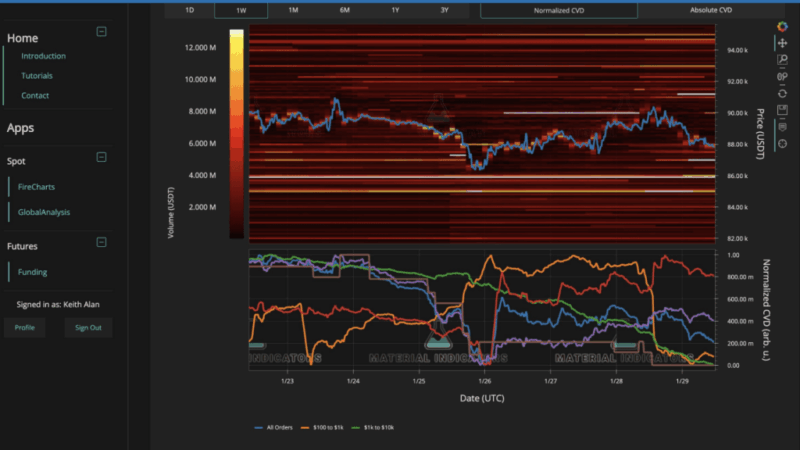Viewport: 800px width, 450px height.
Task: Click the 1/23 date tick label
Action: [287, 381]
